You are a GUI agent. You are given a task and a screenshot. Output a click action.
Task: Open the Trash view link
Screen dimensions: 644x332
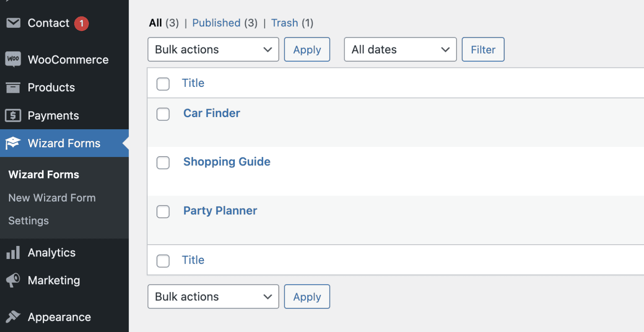[x=284, y=23]
